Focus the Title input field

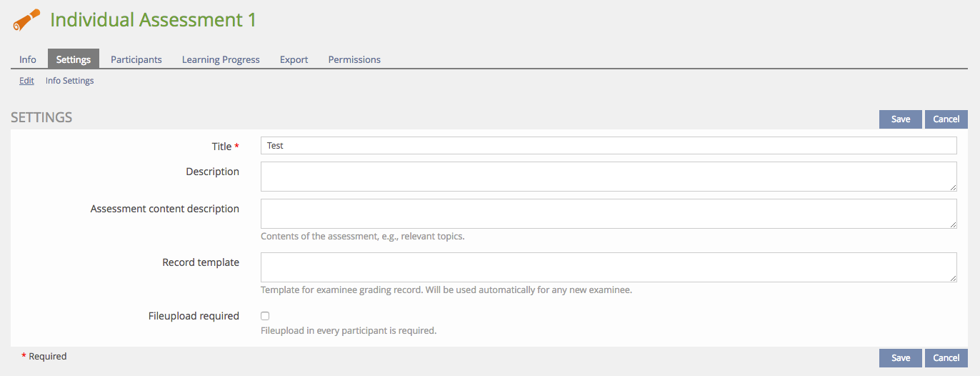(609, 146)
